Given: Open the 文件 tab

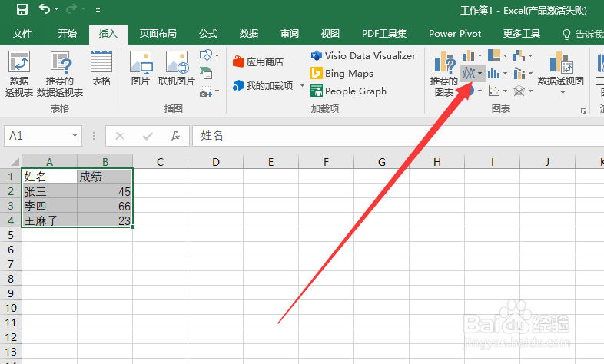Looking at the screenshot, I should coord(22,34).
